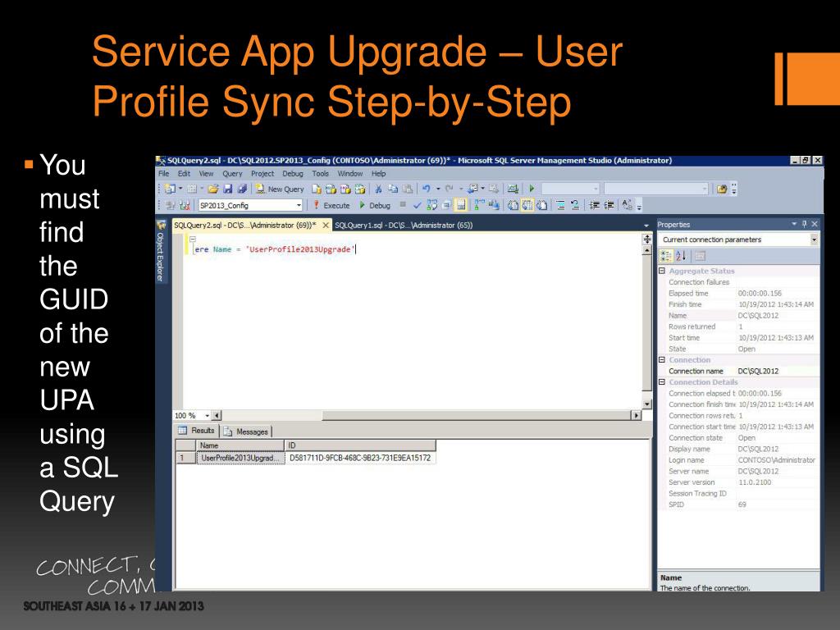840x630 pixels.
Task: Open the Project menu
Action: click(262, 174)
